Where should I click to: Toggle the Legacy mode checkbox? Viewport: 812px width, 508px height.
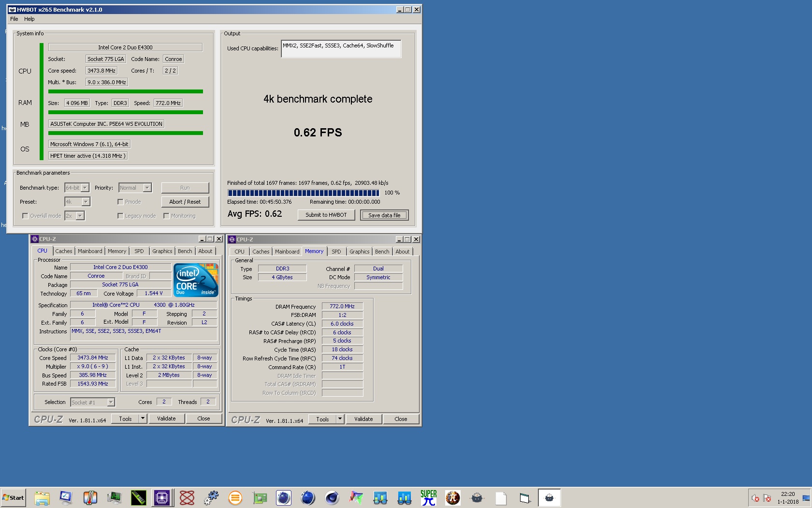click(x=120, y=216)
